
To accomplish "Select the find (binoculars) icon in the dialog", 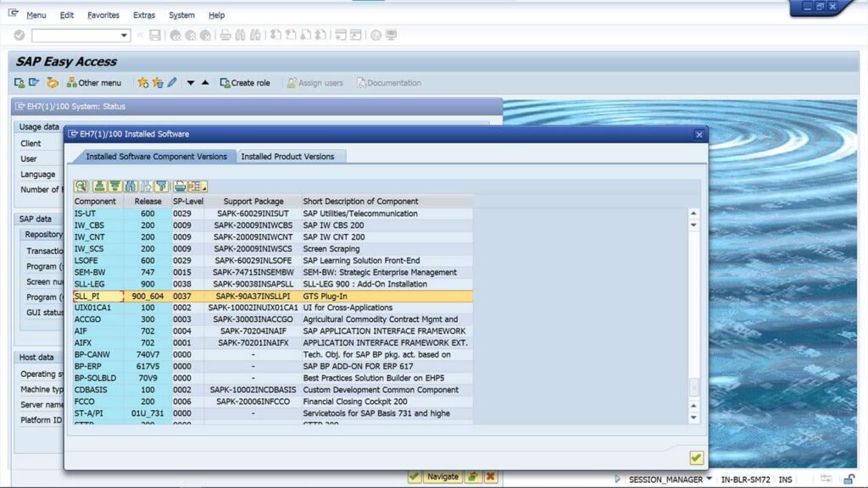I will pyautogui.click(x=130, y=186).
